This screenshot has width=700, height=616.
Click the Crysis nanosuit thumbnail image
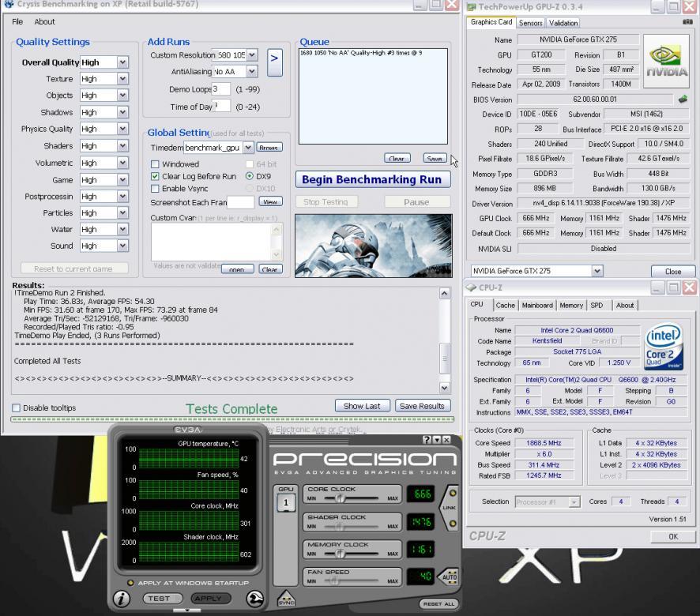pyautogui.click(x=374, y=246)
